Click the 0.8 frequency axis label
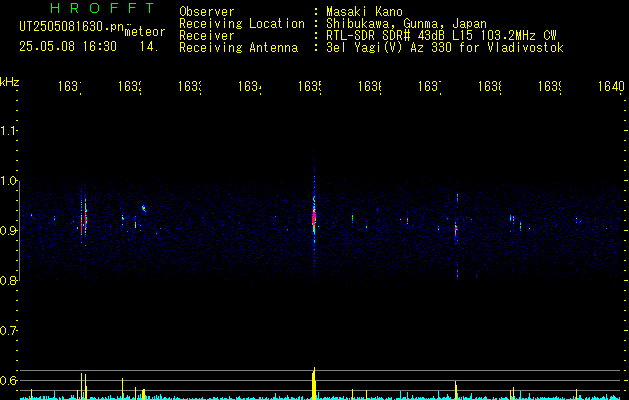Screen dimensions: 629x400 coord(9,281)
